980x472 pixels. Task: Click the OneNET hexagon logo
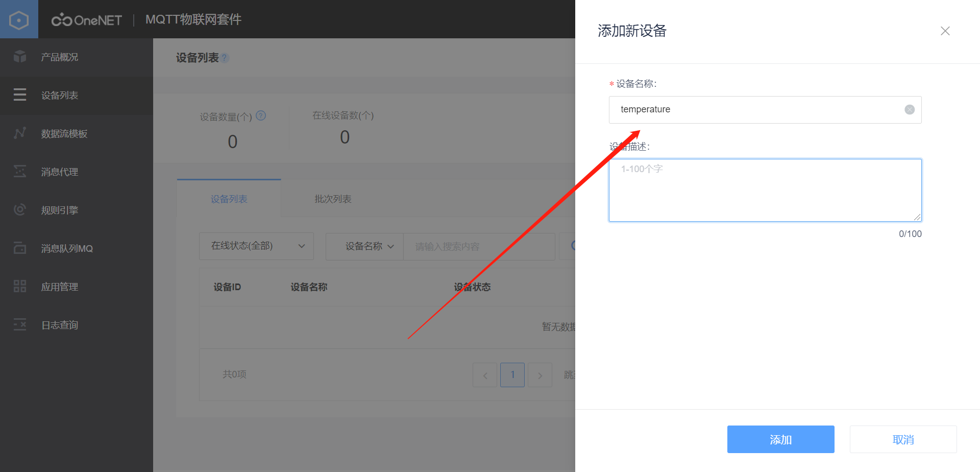19,19
